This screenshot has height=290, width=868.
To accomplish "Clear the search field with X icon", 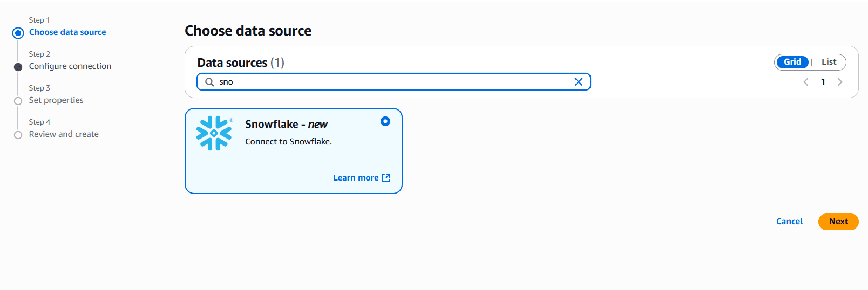I will coord(578,82).
